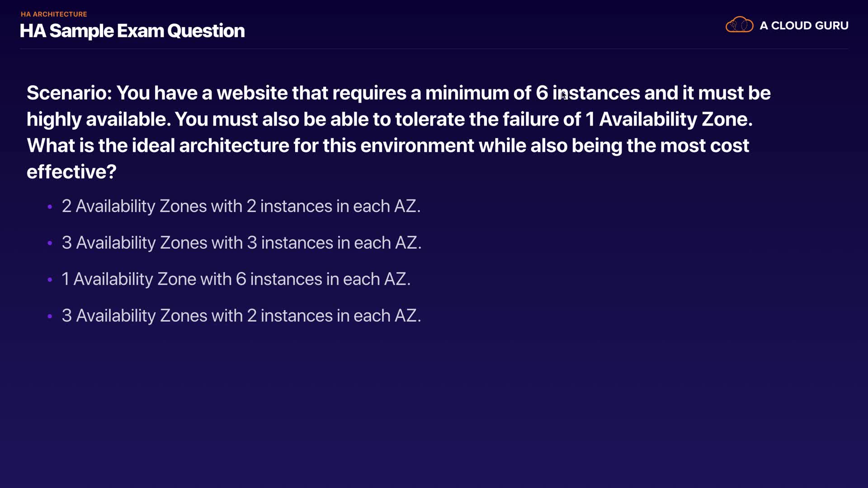
Task: Click the words "most cost" in the question
Action: point(704,145)
